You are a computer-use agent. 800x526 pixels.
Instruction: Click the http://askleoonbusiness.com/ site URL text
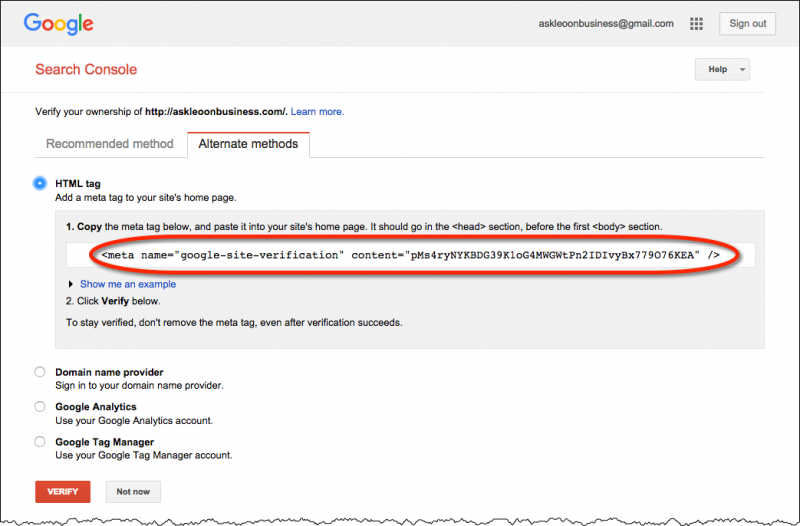click(216, 112)
